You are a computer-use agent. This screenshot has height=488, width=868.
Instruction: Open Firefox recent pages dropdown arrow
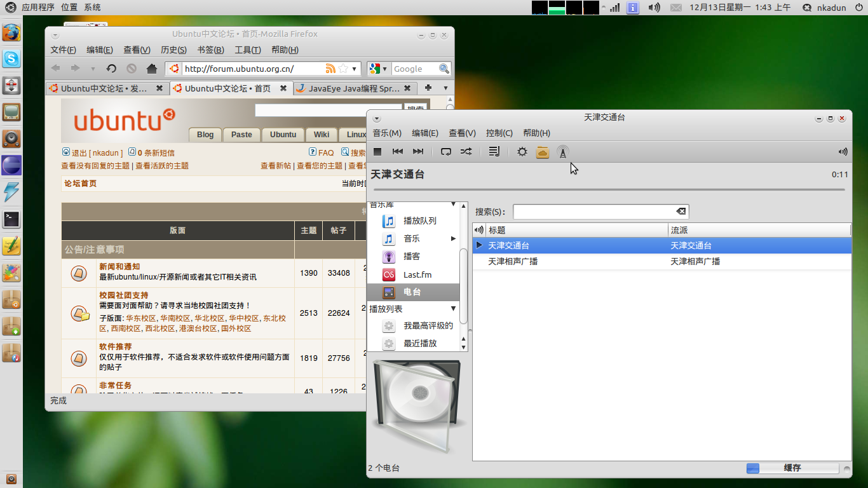(x=93, y=69)
